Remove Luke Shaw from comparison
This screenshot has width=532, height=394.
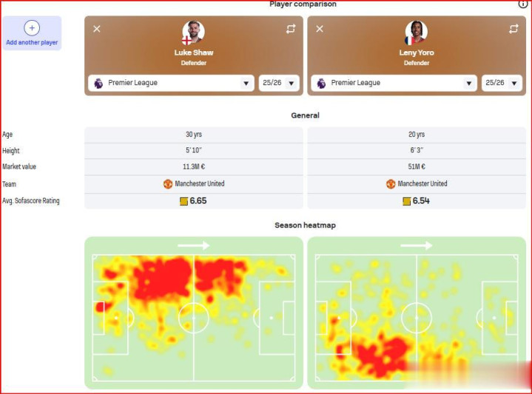97,29
